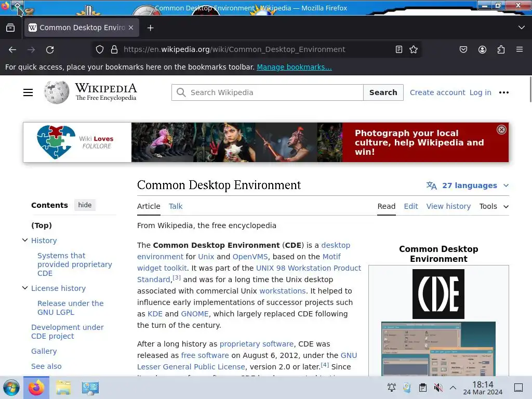Expand hidden system tray icons arrow

coord(453,388)
